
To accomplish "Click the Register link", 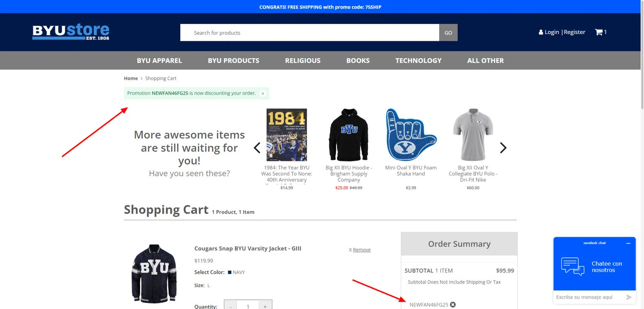I will [574, 32].
